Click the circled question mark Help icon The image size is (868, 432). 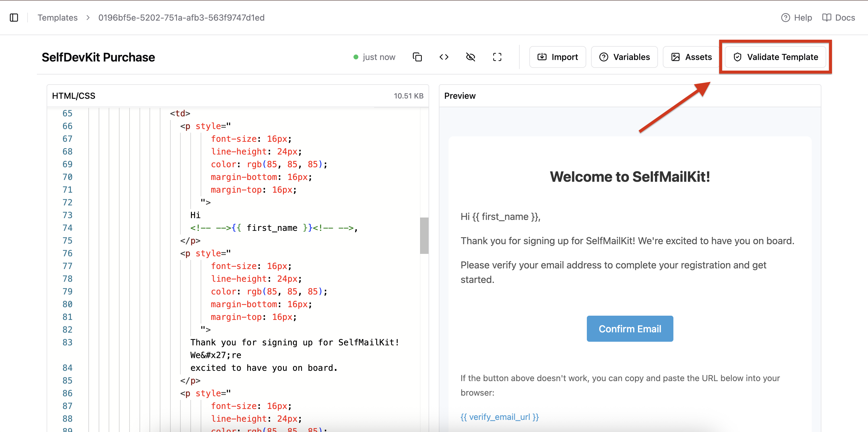pos(785,18)
